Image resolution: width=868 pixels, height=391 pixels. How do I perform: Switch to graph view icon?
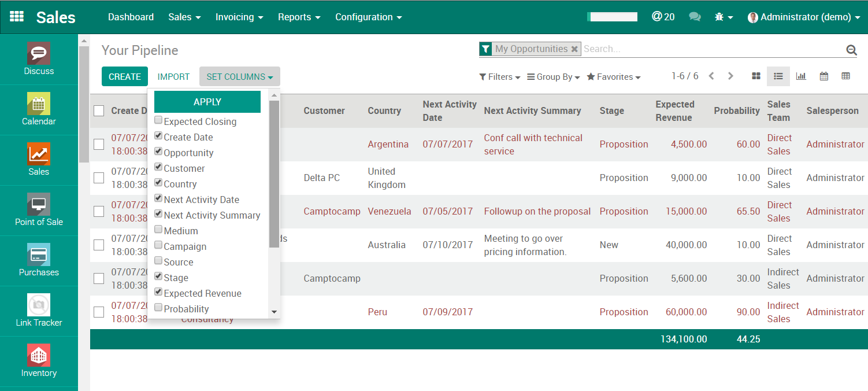(x=801, y=76)
